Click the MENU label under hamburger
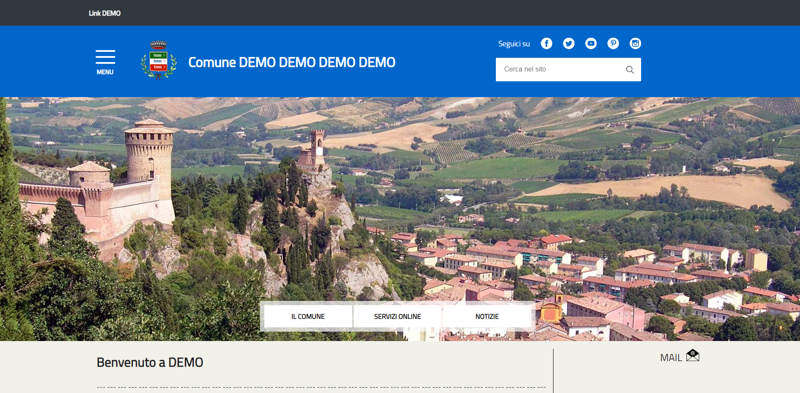This screenshot has height=393, width=800. point(105,72)
